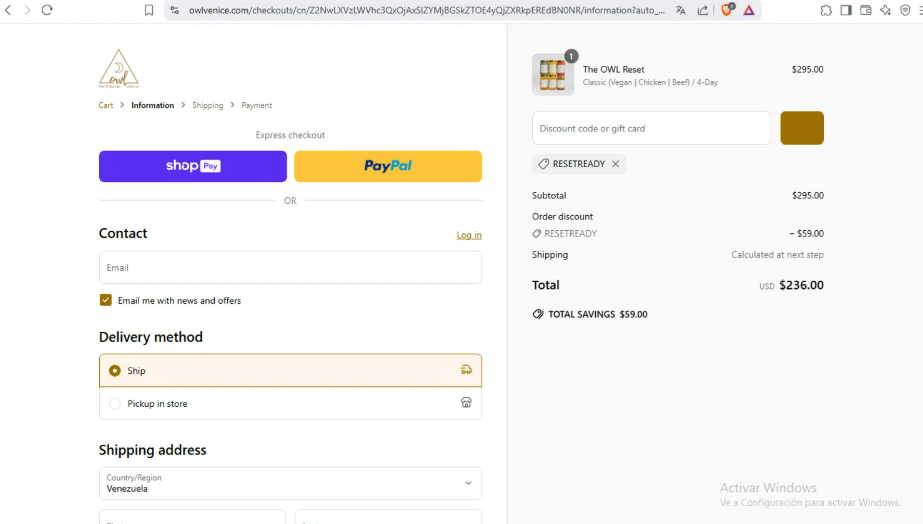Select Pickup in store option
923x524 pixels.
click(290, 403)
